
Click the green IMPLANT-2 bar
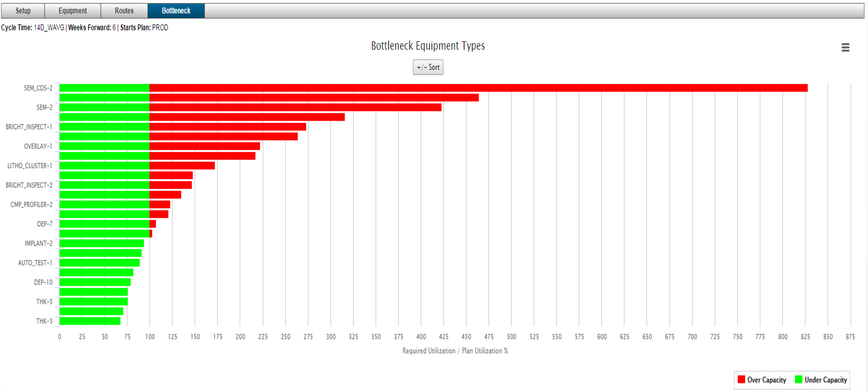tap(102, 244)
